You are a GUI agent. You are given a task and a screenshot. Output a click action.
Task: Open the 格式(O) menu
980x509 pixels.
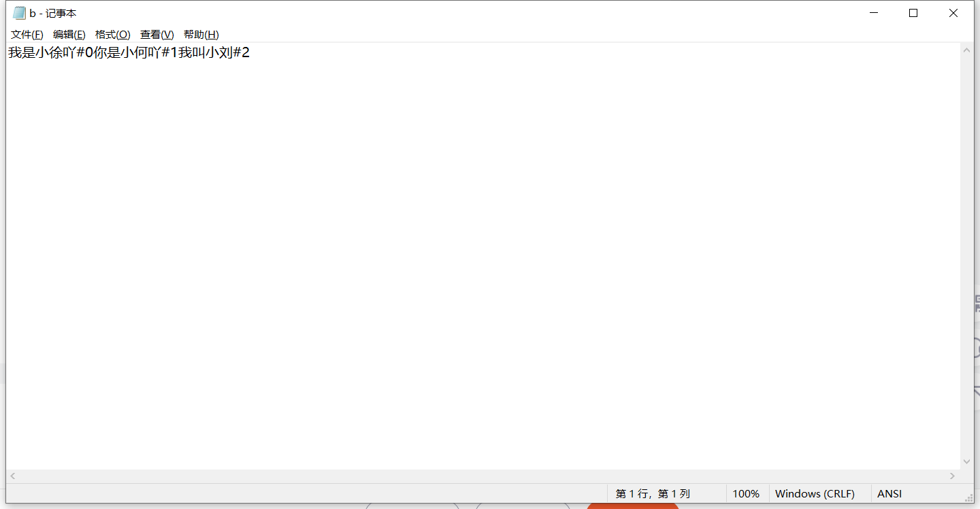(113, 35)
